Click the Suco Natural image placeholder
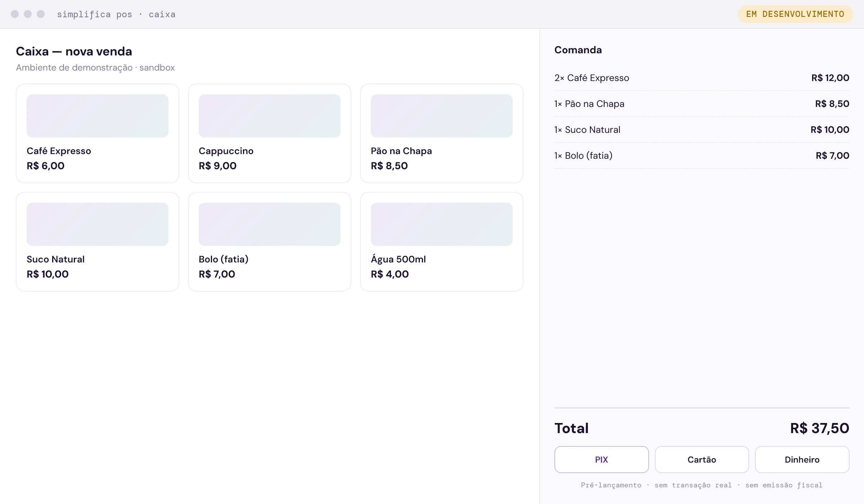Screen dimensions: 864x504 pyautogui.click(x=98, y=224)
